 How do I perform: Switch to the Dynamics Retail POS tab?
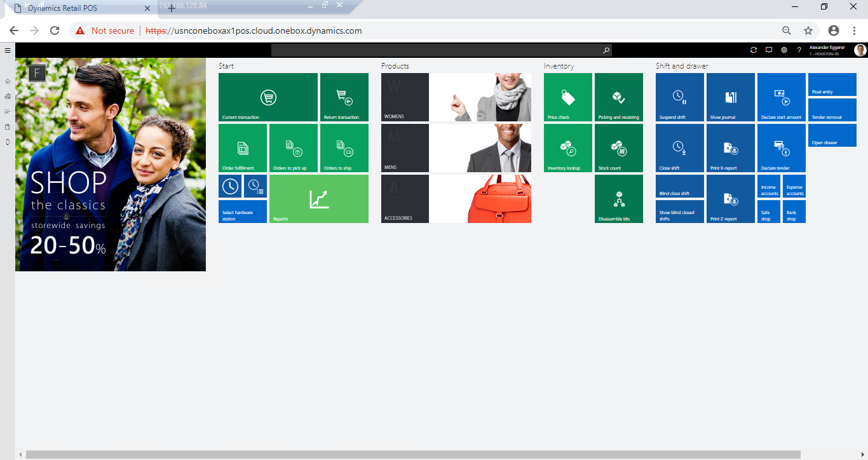coord(76,8)
